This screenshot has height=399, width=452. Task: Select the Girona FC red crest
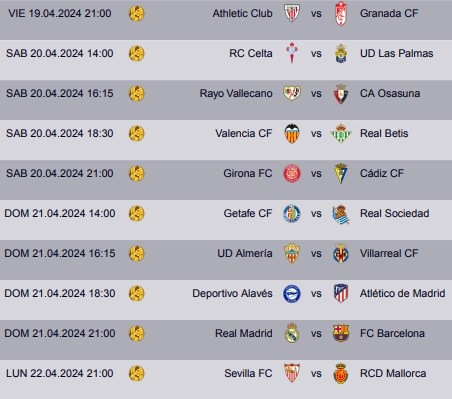tap(292, 173)
